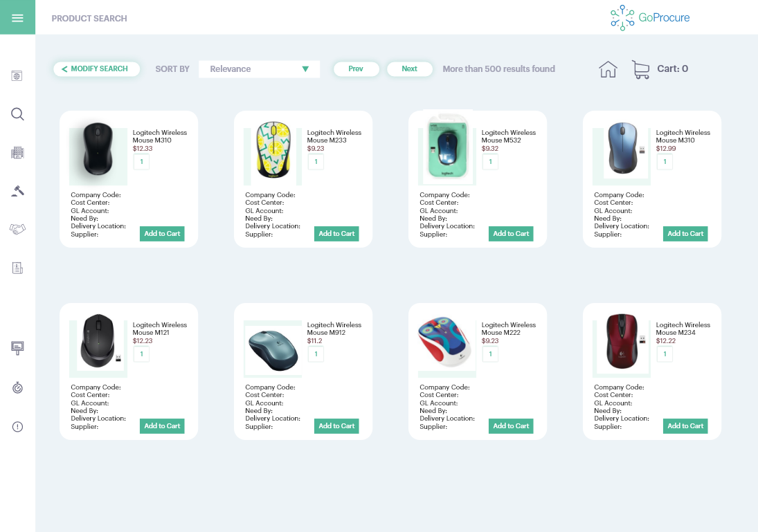This screenshot has width=758, height=532.
Task: Go to previous results with Prev
Action: (356, 69)
